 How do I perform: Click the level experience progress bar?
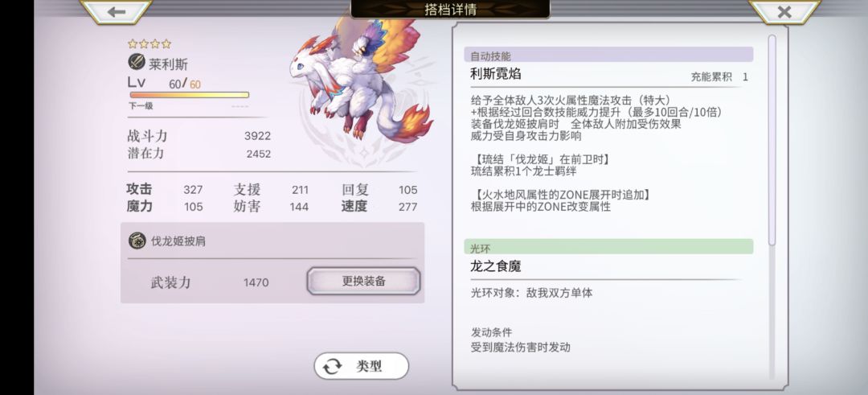click(x=190, y=95)
